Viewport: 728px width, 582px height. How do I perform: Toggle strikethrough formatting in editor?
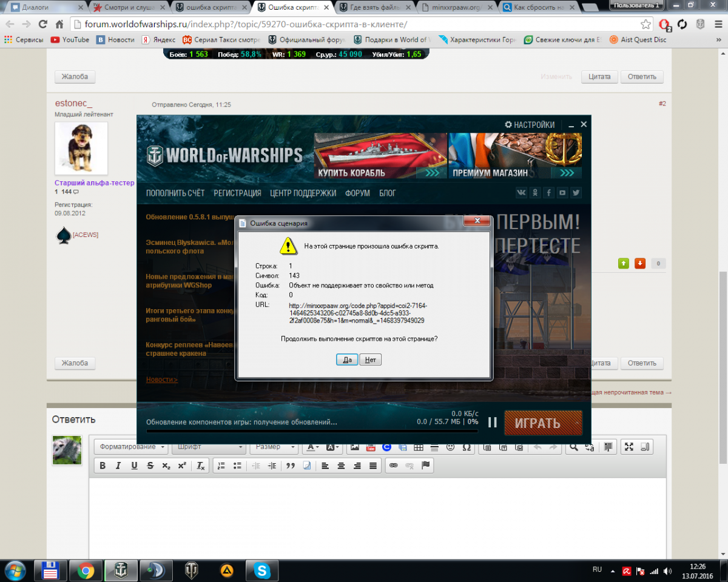[x=150, y=466]
